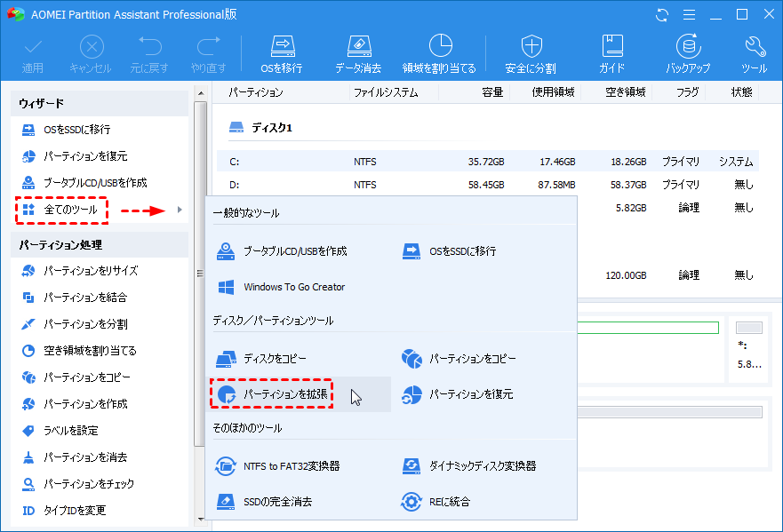
Task: Choose NTFS to FAT32変換器
Action: pos(277,466)
